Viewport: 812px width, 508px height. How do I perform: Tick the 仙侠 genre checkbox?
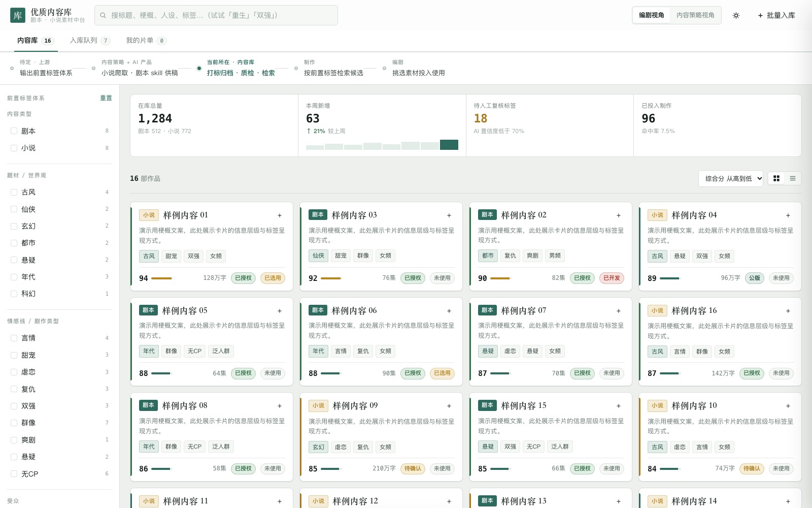pos(14,209)
